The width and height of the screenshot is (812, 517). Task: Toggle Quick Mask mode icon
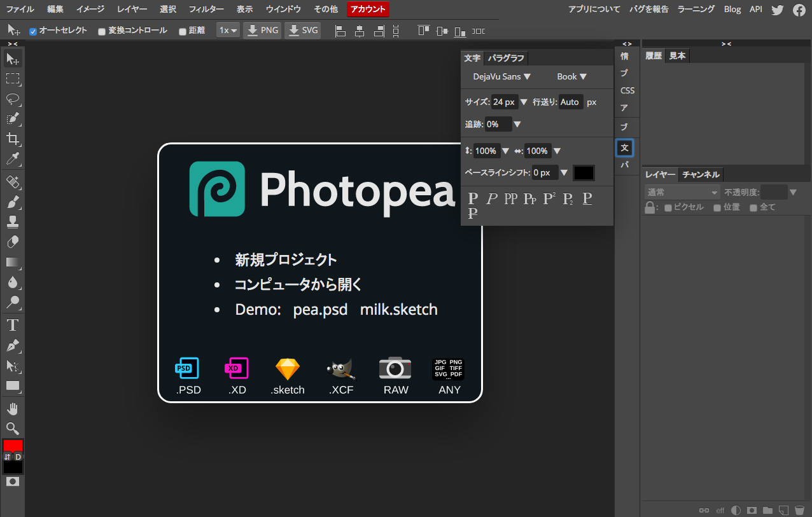[x=13, y=481]
